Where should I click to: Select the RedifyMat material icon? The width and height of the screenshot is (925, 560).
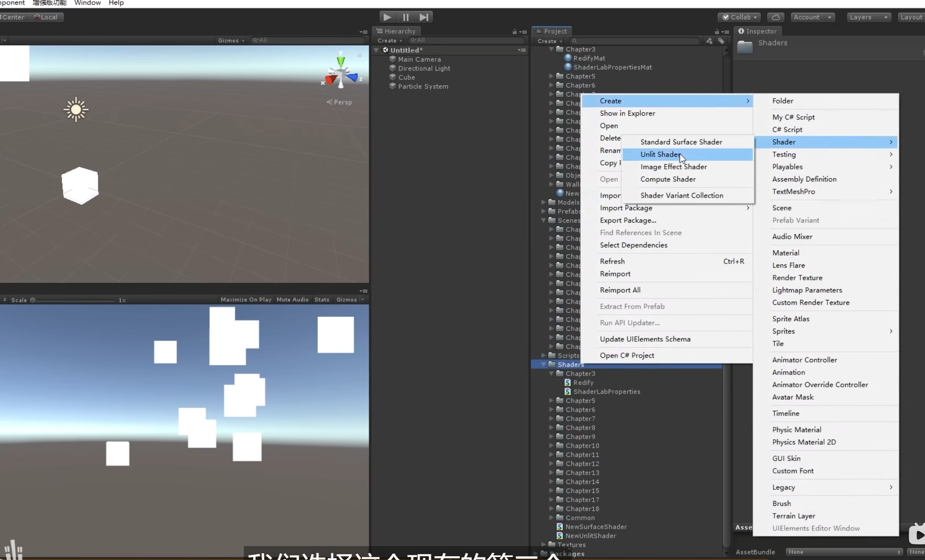coord(568,58)
